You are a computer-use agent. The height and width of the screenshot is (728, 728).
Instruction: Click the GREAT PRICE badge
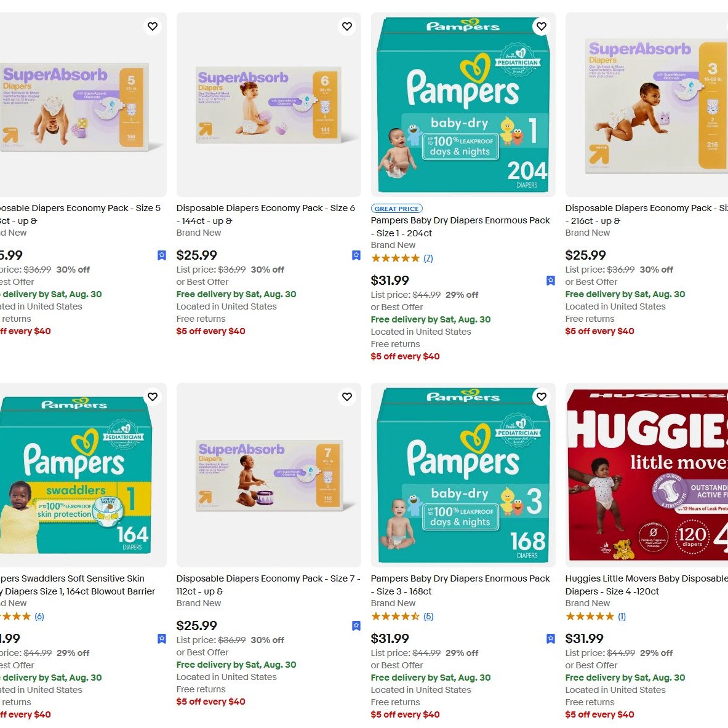click(x=396, y=209)
